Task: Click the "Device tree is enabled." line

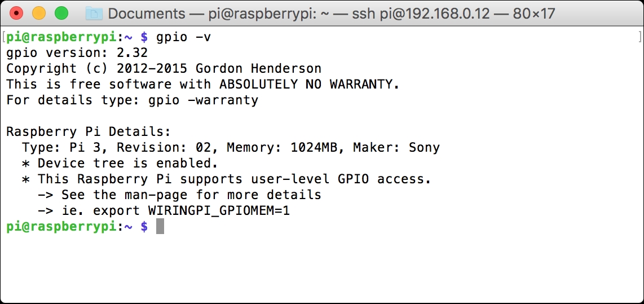Action: 127,164
